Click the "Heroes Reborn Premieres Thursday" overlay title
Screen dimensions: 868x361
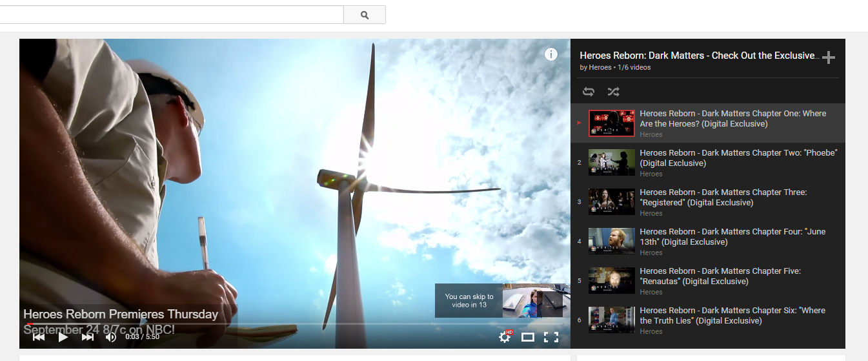tap(121, 315)
